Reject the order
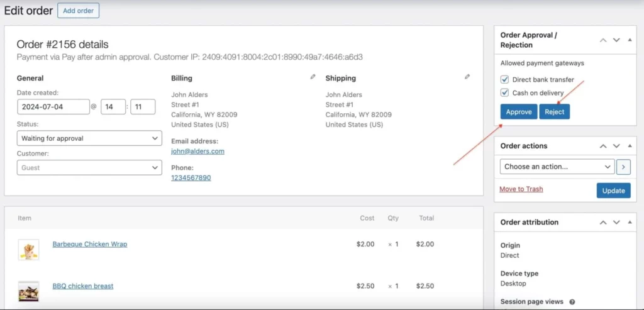 click(x=554, y=112)
